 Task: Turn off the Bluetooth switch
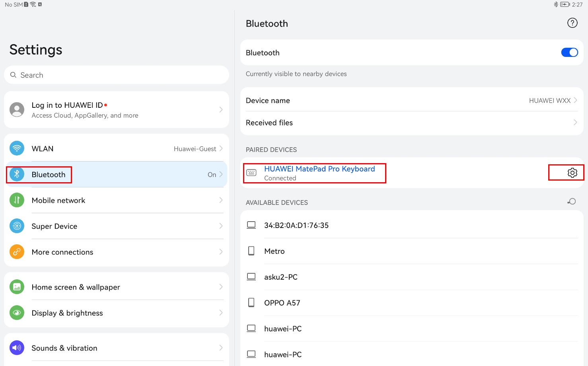pyautogui.click(x=569, y=53)
